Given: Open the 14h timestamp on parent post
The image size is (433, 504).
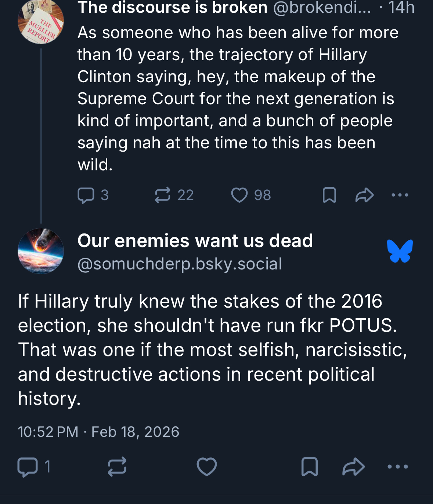Looking at the screenshot, I should point(401,7).
